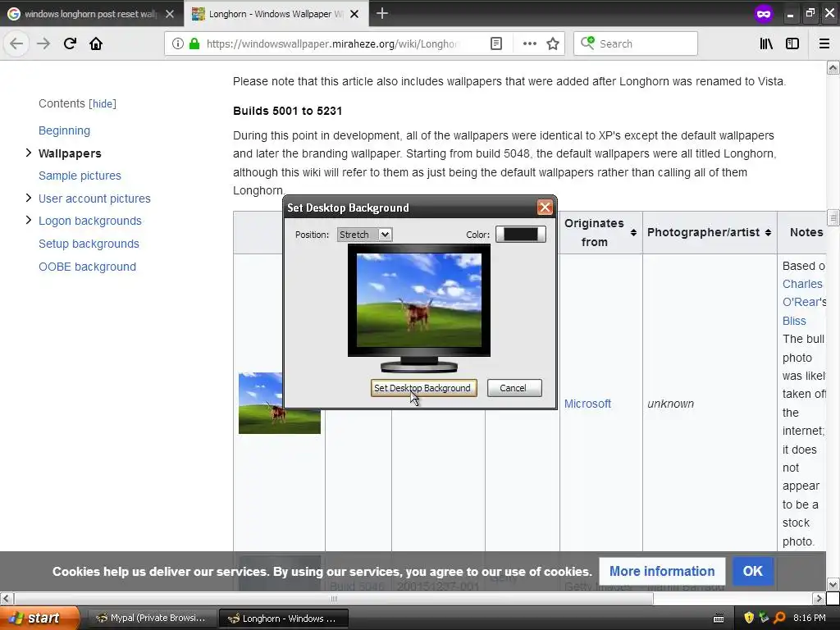
Task: Close the Longhorn Windows Wallpaper tab
Action: point(354,14)
